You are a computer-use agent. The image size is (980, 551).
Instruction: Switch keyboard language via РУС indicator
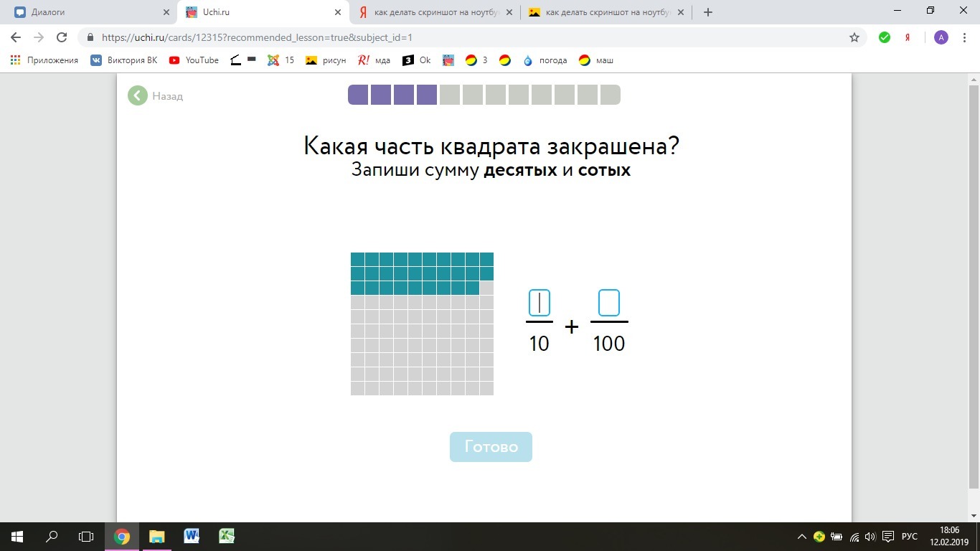tap(909, 537)
